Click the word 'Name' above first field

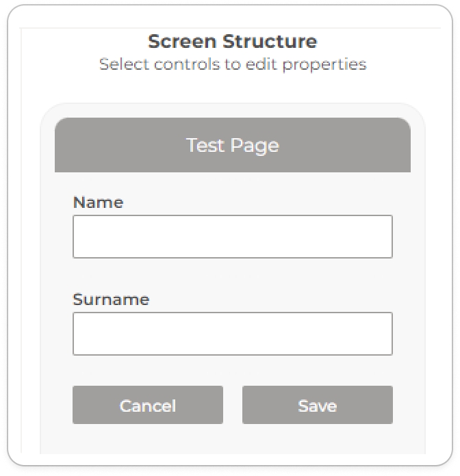pyautogui.click(x=98, y=202)
